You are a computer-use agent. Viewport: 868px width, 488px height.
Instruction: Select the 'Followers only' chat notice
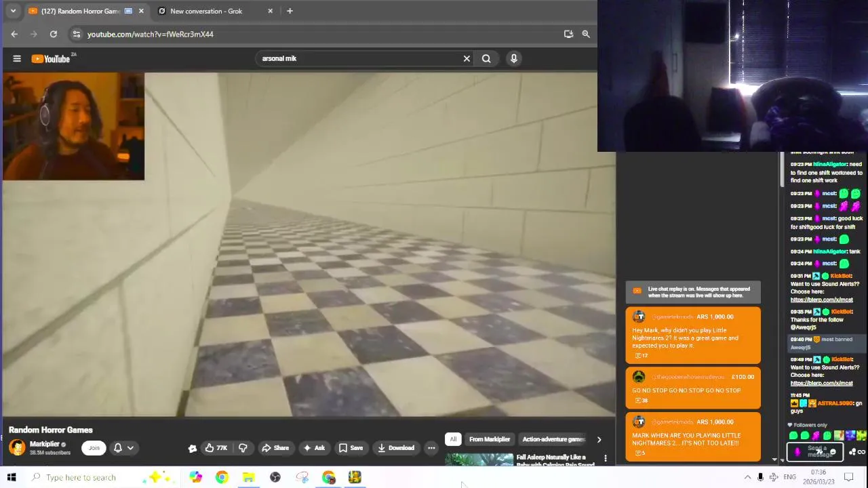point(810,425)
